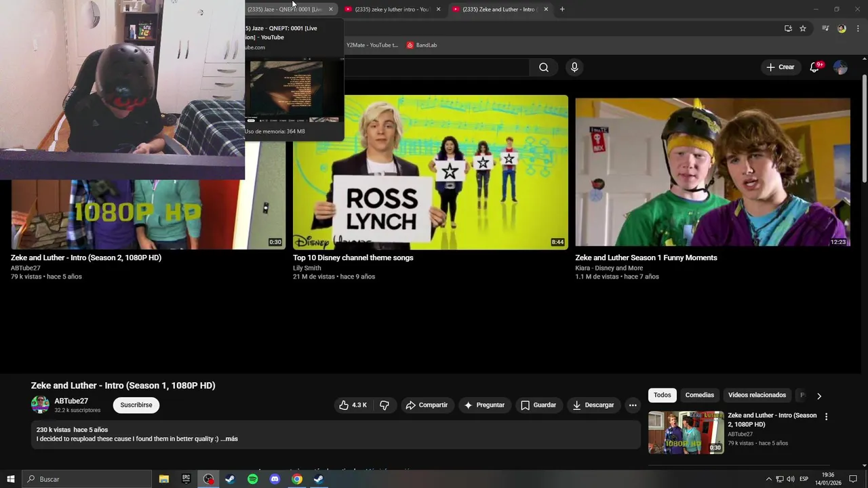Launch Epic Games from taskbar

coord(186,479)
